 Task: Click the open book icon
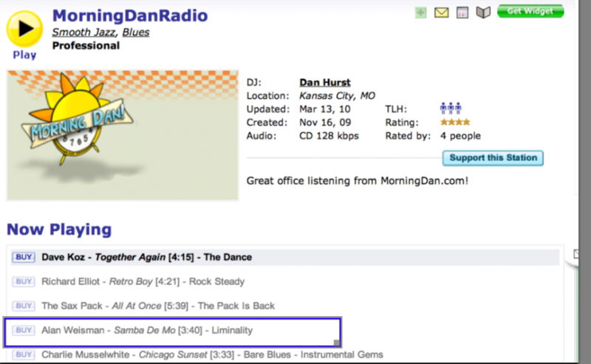coord(483,12)
